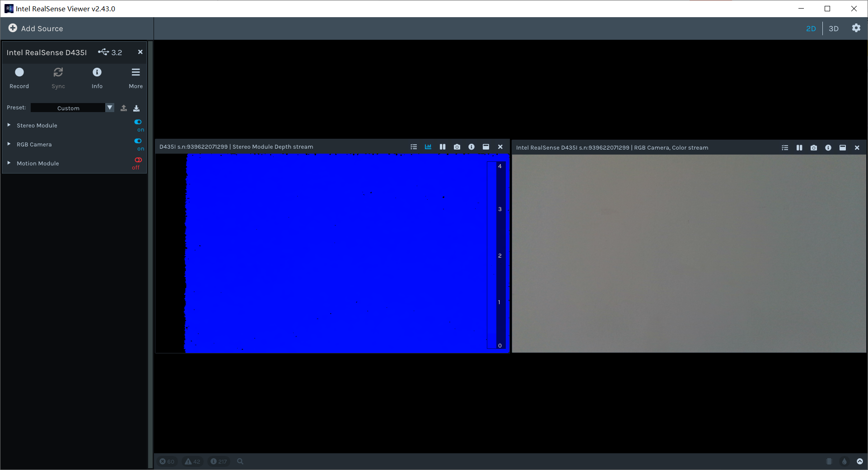Click the depth color scale bar
The height and width of the screenshot is (470, 868).
click(497, 255)
